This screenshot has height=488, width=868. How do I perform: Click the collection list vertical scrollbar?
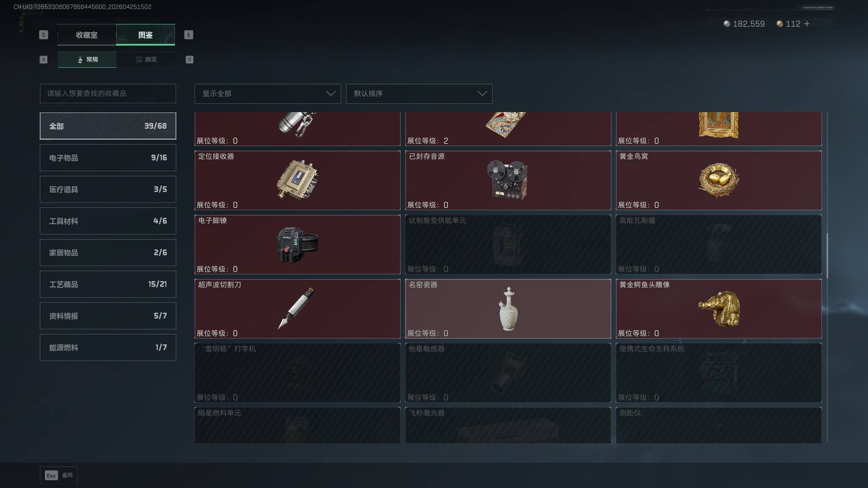pyautogui.click(x=827, y=256)
